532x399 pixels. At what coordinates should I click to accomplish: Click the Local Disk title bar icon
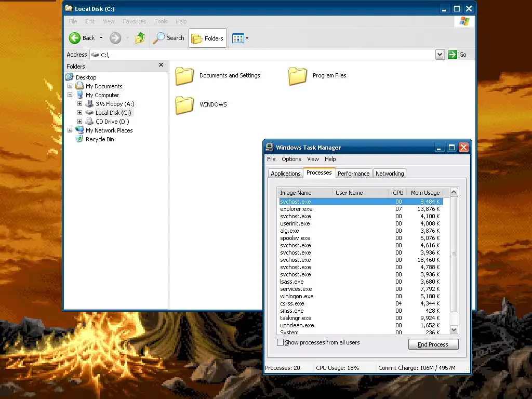(x=69, y=8)
